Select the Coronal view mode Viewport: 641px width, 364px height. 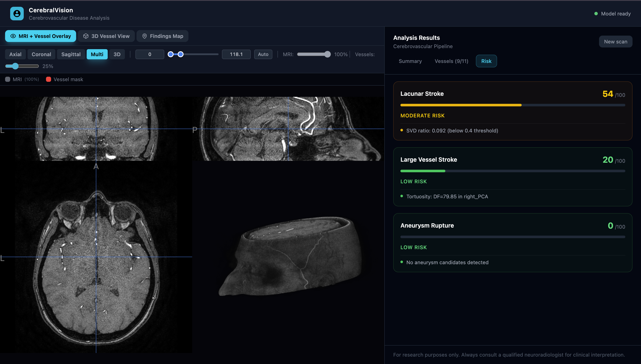point(41,54)
